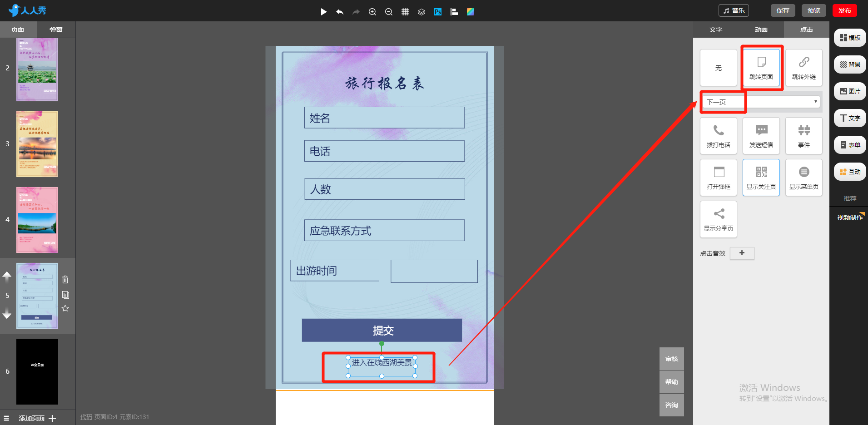Add click sound with plus button

click(x=742, y=253)
